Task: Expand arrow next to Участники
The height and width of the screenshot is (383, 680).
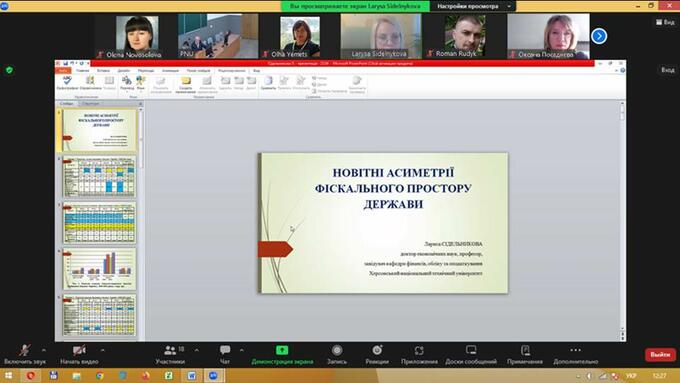Action: tap(196, 350)
